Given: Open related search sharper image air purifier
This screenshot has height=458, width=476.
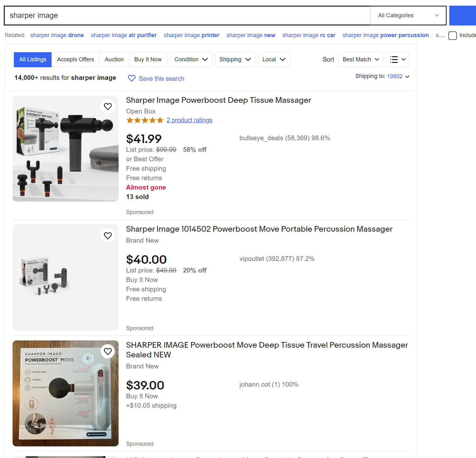Looking at the screenshot, I should (x=124, y=35).
